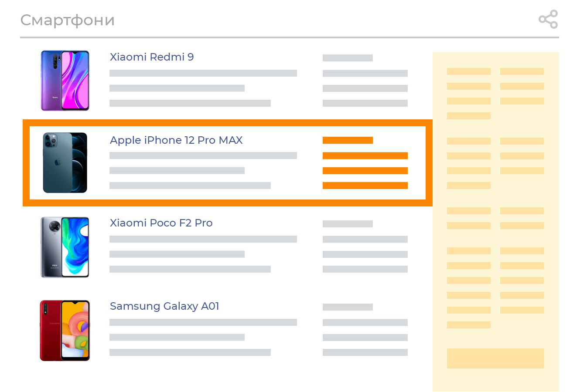Click the Poco F2 Pro phone image
The height and width of the screenshot is (392, 580).
[x=65, y=247]
